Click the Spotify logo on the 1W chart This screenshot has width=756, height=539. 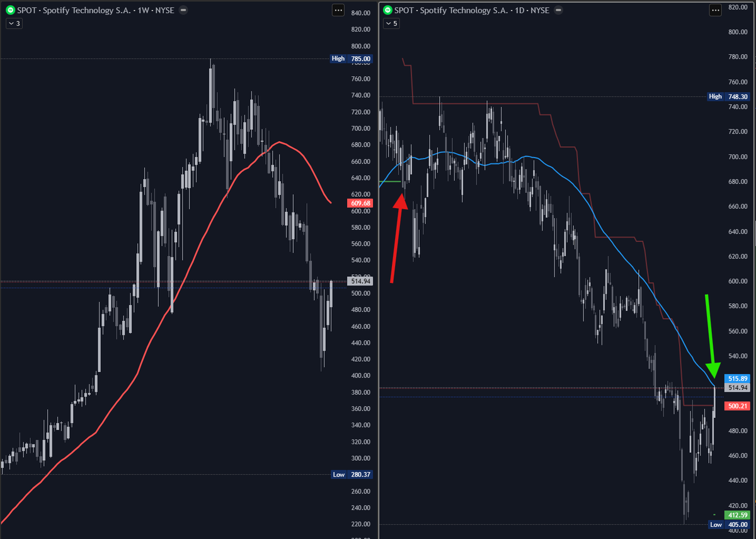coord(11,10)
